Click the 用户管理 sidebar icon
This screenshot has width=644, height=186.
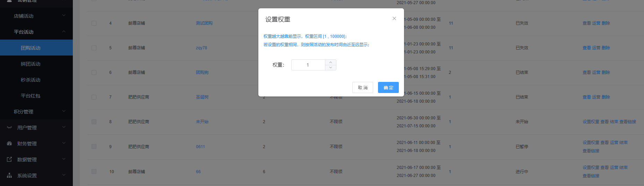tap(9, 128)
